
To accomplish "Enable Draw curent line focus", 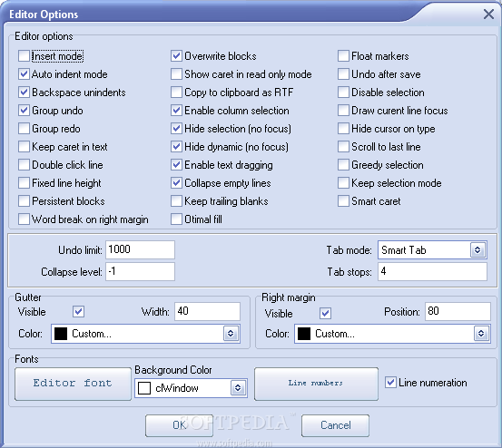I will [x=343, y=111].
